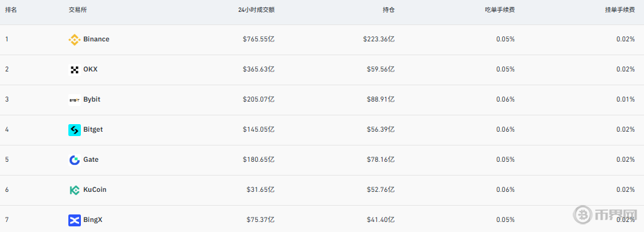
Task: Click rank number 1 in Binance row
Action: [x=6, y=40]
